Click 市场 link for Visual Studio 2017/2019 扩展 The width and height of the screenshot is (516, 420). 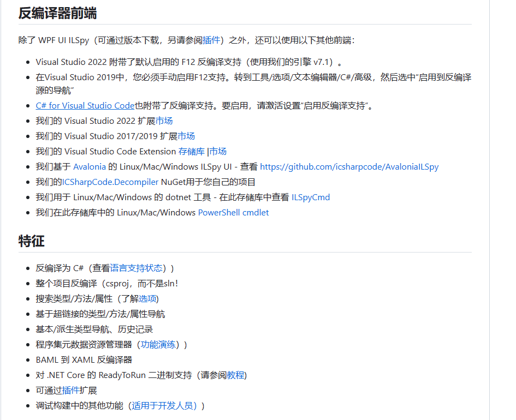click(x=186, y=136)
